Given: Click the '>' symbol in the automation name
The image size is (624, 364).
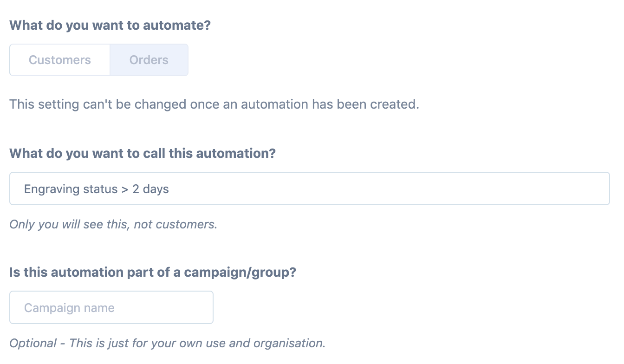Looking at the screenshot, I should coord(124,189).
